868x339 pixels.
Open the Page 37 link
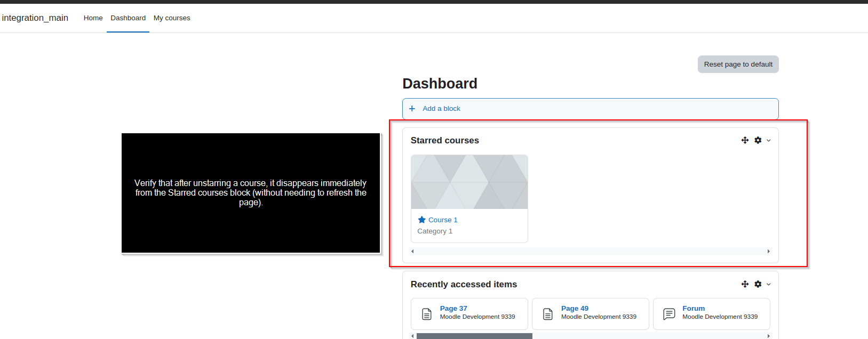pos(453,308)
